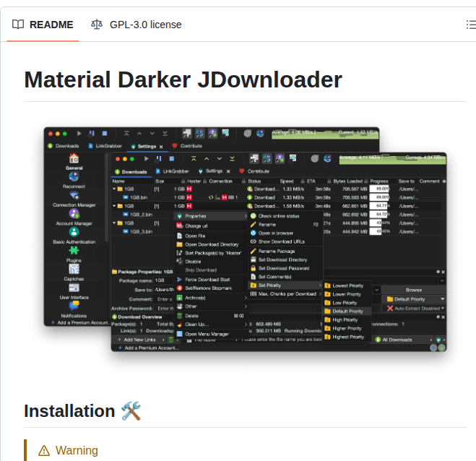Click Browse button in package properties
The image size is (476, 461).
tap(413, 290)
